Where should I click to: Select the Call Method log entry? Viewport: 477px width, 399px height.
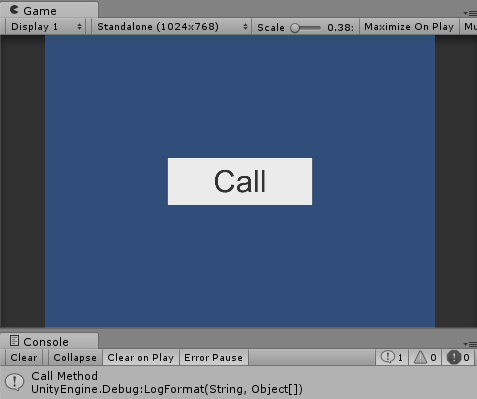tap(238, 382)
